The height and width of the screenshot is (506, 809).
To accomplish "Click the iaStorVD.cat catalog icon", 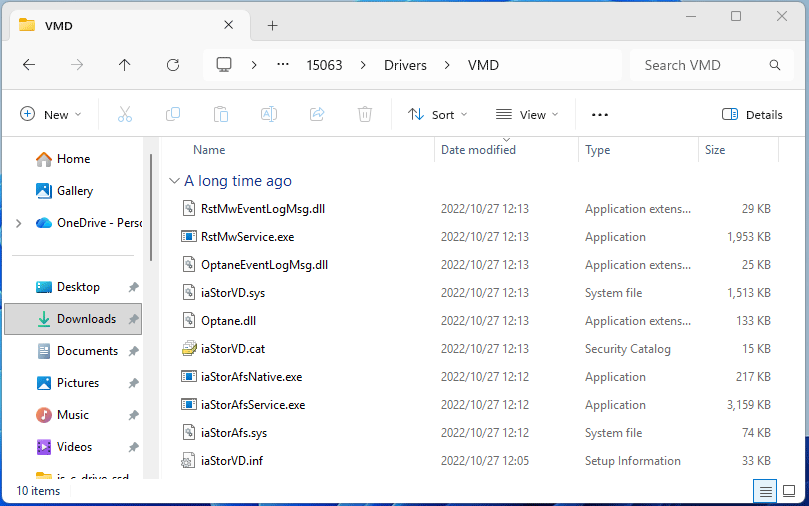I will 189,349.
